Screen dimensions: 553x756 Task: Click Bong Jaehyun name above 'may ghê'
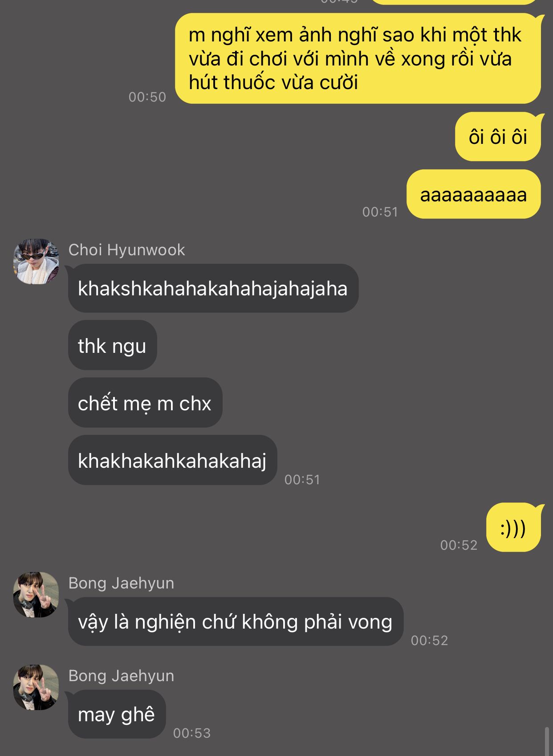[x=121, y=676]
